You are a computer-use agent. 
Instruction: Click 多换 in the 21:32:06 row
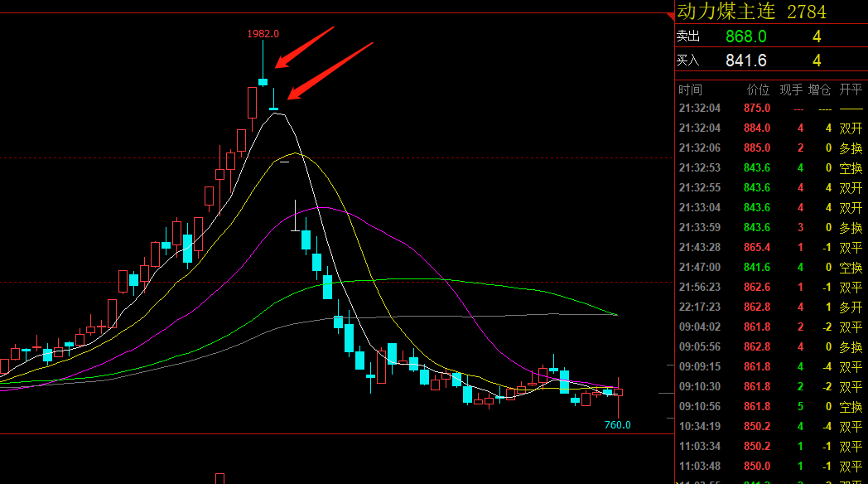point(851,148)
